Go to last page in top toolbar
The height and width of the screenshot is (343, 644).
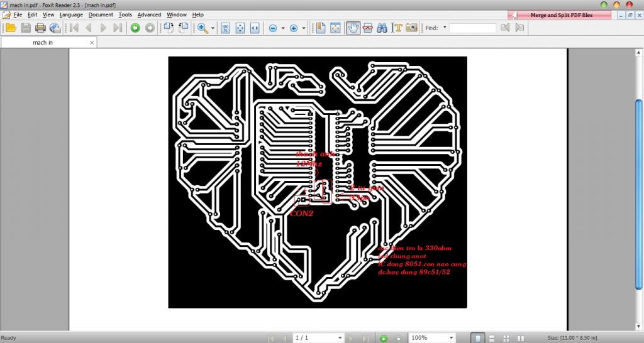[x=118, y=28]
